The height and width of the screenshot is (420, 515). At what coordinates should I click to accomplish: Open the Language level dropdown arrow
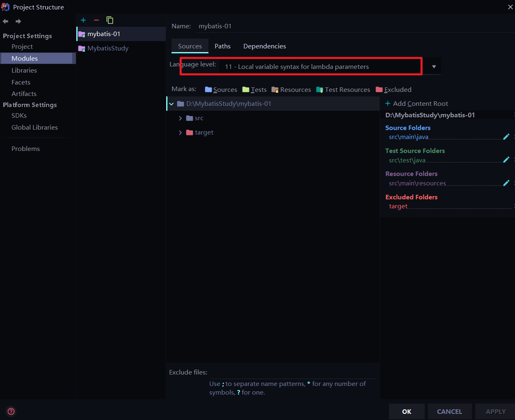[434, 67]
